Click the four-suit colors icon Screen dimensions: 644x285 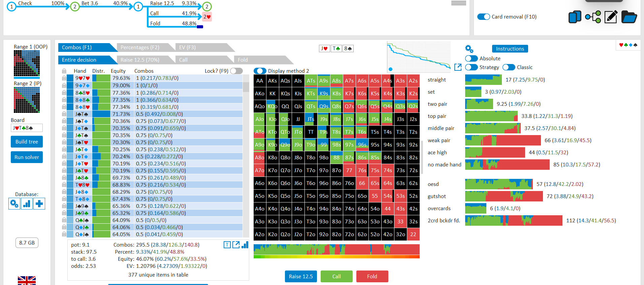click(628, 45)
